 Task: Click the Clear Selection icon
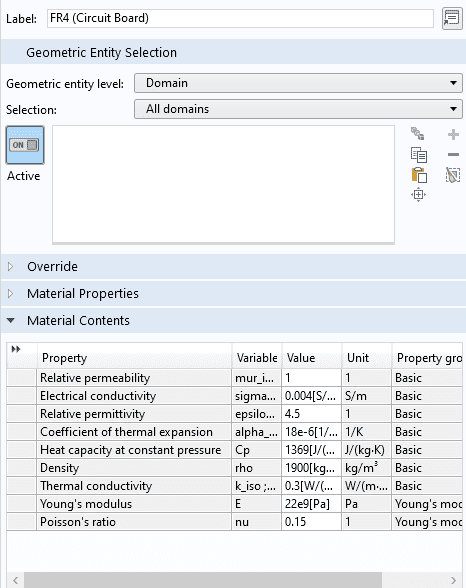click(x=453, y=175)
